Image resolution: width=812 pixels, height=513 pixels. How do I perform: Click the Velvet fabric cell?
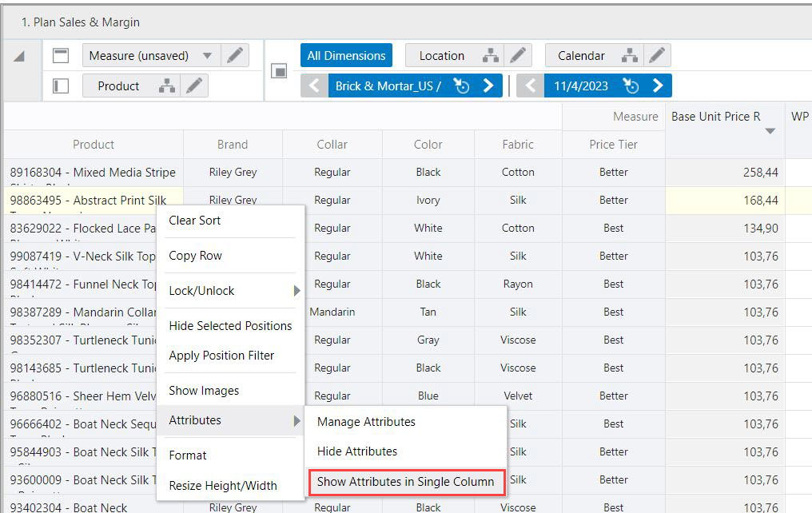(518, 396)
